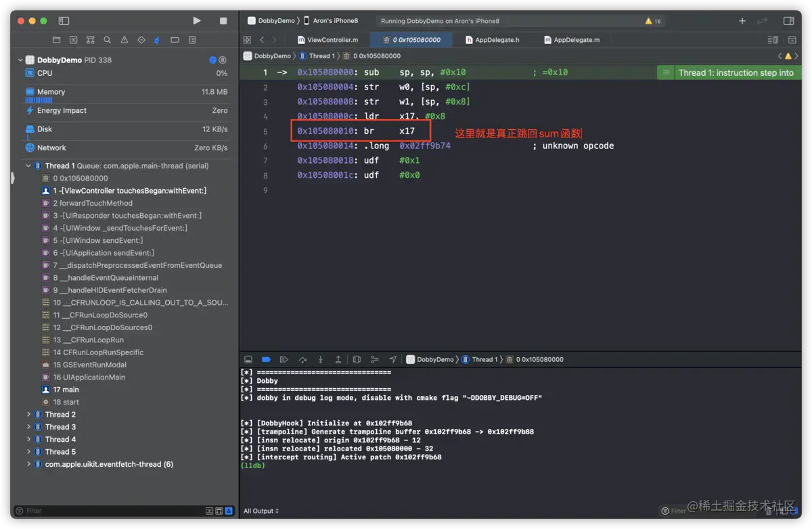Open Energy Impact gauge

pyautogui.click(x=126, y=110)
